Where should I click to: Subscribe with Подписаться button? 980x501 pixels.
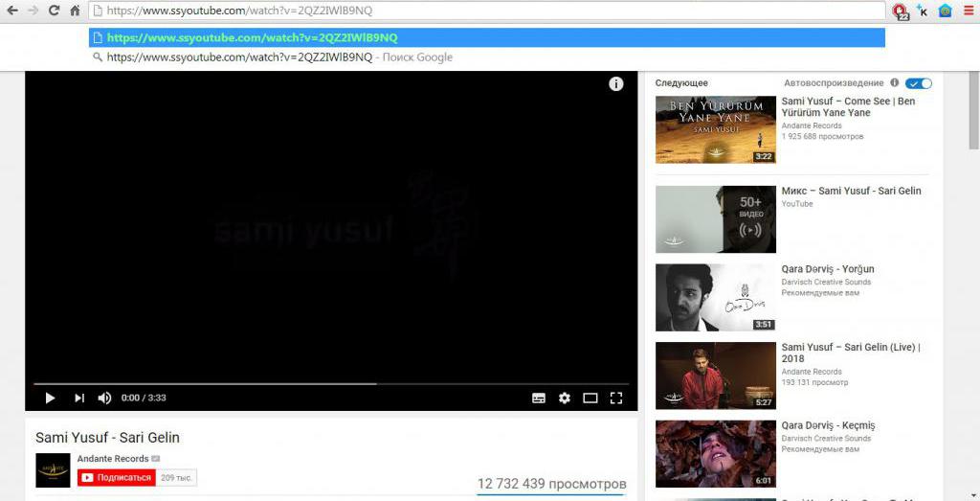[x=116, y=477]
